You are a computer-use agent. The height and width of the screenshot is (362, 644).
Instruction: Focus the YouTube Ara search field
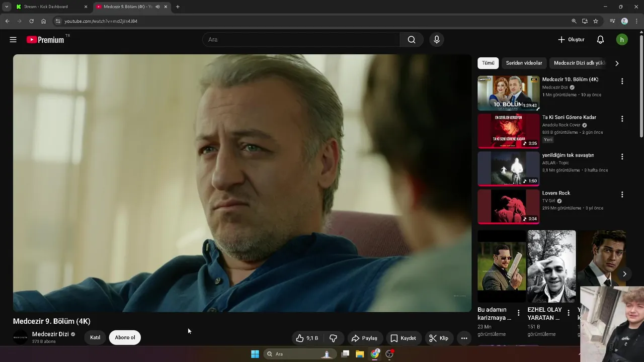point(301,40)
